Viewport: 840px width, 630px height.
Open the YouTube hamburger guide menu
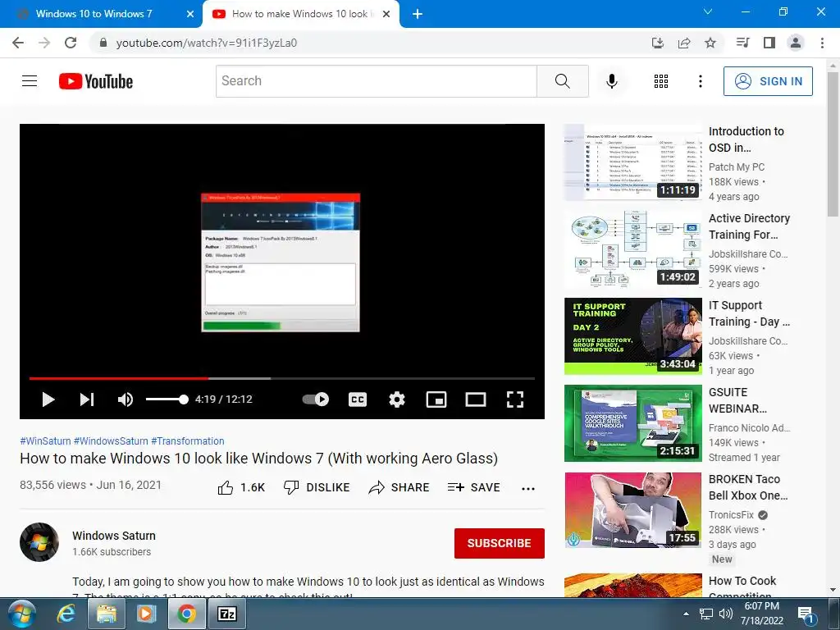(30, 81)
